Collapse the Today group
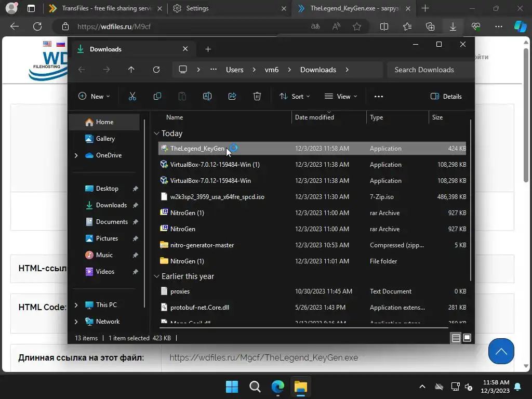 [x=156, y=134]
